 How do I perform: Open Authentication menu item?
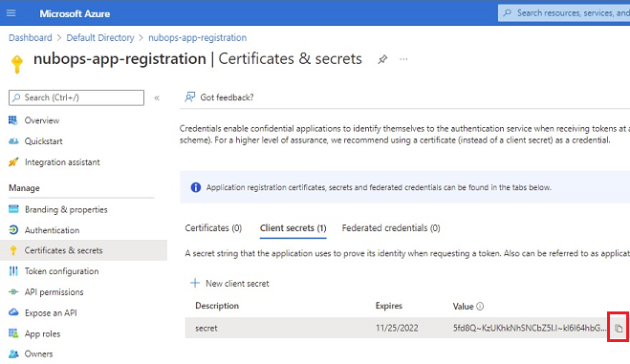53,230
